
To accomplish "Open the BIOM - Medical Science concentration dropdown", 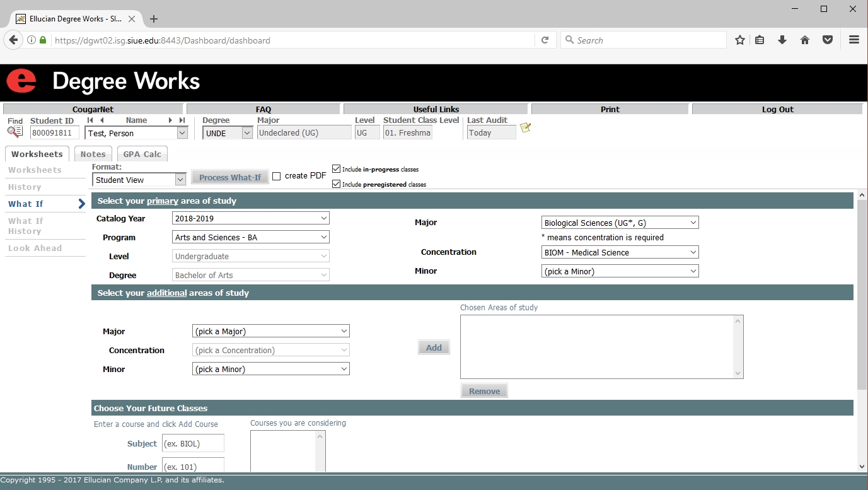I will [x=620, y=252].
